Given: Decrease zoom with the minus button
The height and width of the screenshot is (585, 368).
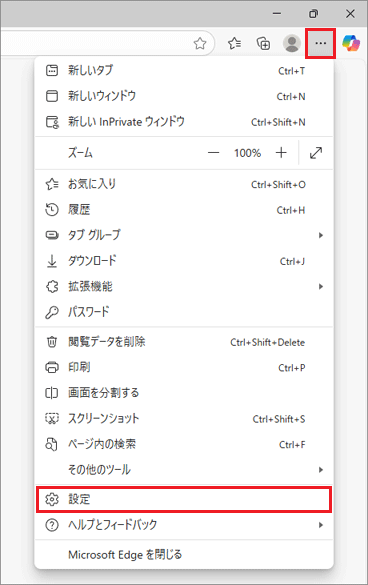Looking at the screenshot, I should tap(213, 153).
